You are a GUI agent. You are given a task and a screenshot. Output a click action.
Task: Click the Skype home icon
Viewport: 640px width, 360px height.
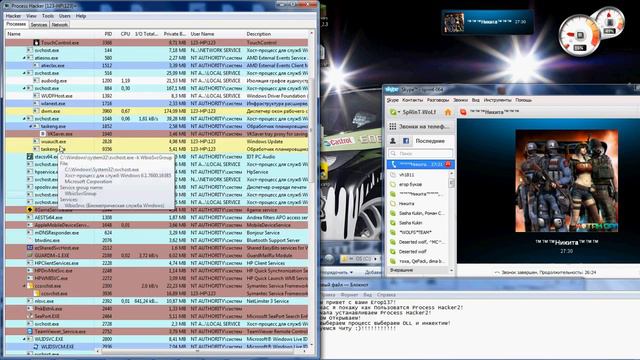[x=448, y=112]
